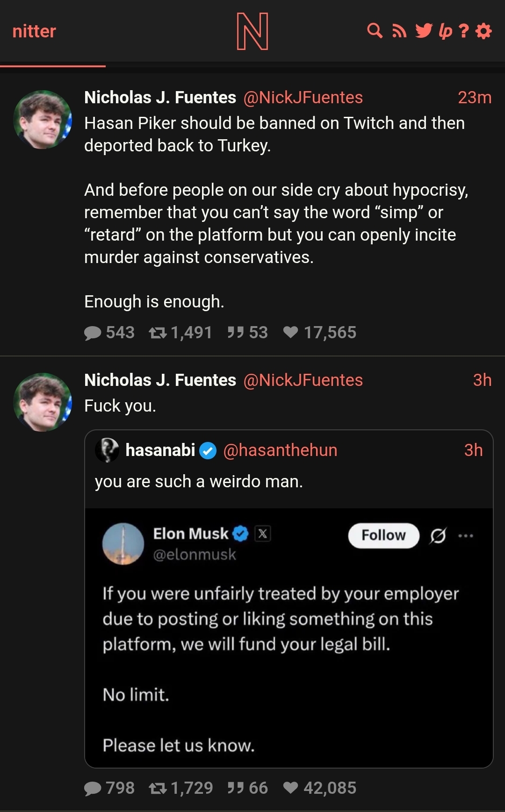Click the heart icon with 17,565 likes
This screenshot has width=505, height=812.
[290, 332]
